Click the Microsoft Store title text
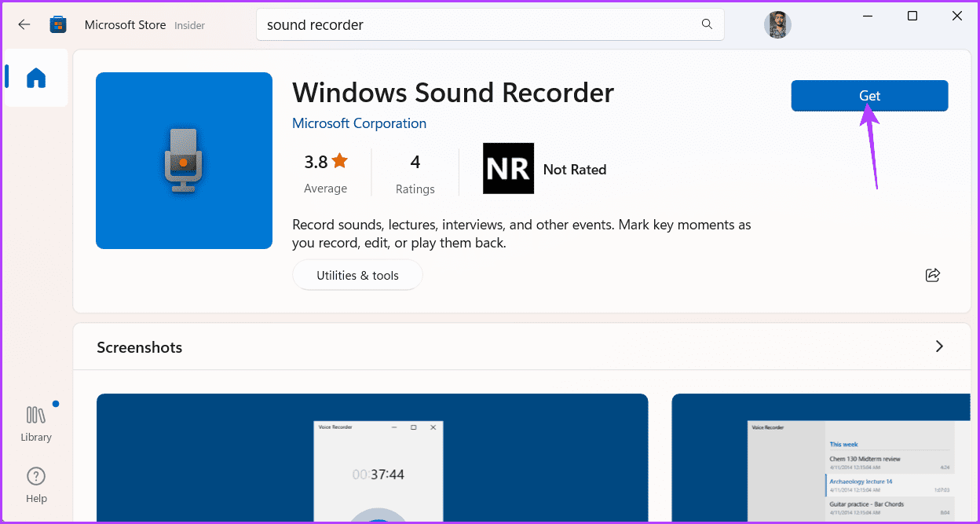This screenshot has height=524, width=980. click(x=125, y=25)
